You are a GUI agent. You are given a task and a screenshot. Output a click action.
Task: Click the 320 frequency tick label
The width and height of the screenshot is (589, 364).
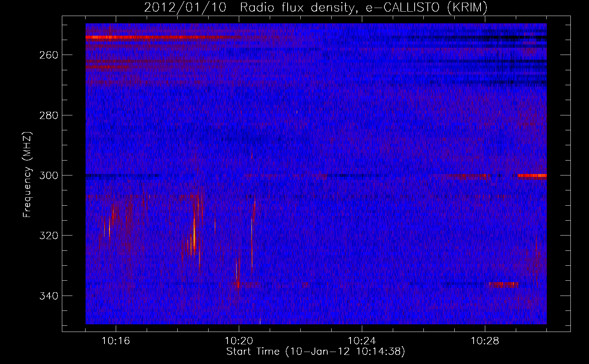click(48, 236)
